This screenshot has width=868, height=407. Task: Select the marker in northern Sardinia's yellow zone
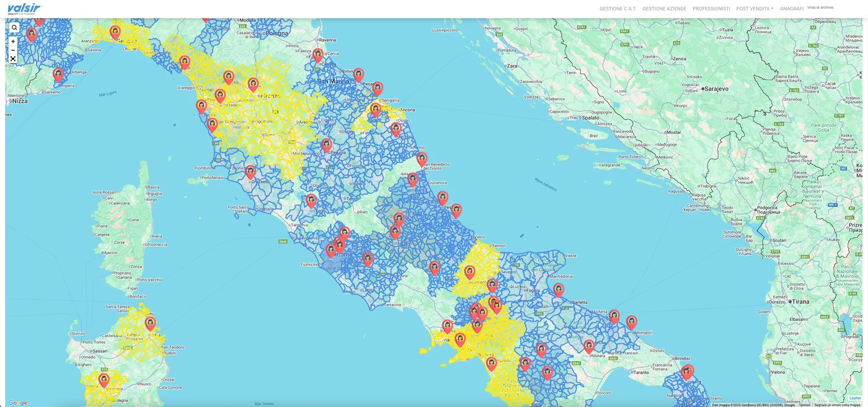click(x=150, y=324)
